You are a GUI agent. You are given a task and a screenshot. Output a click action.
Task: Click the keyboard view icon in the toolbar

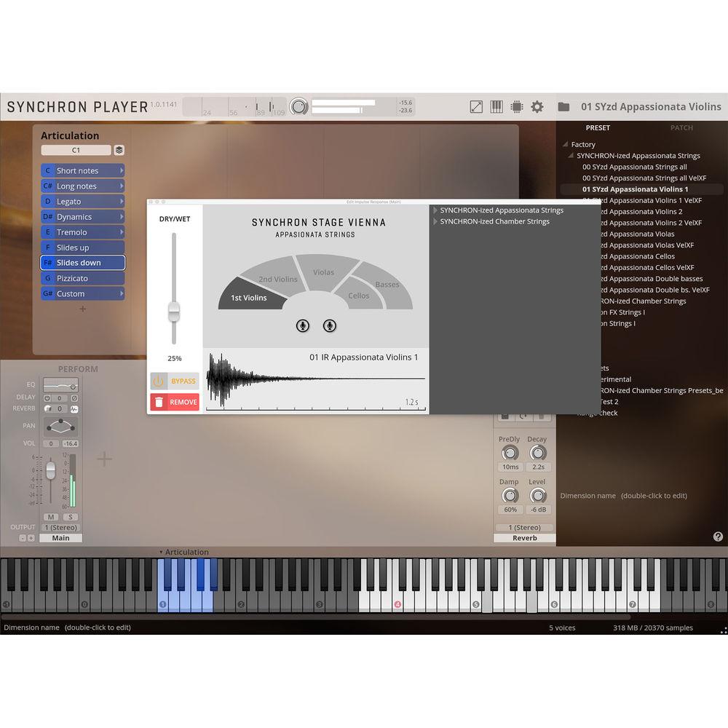pos(496,106)
